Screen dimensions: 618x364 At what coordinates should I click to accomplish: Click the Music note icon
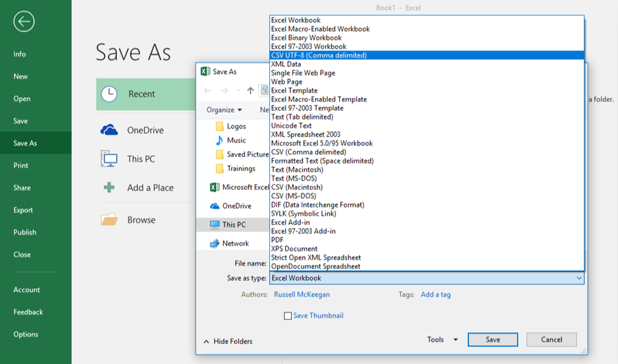pos(219,140)
